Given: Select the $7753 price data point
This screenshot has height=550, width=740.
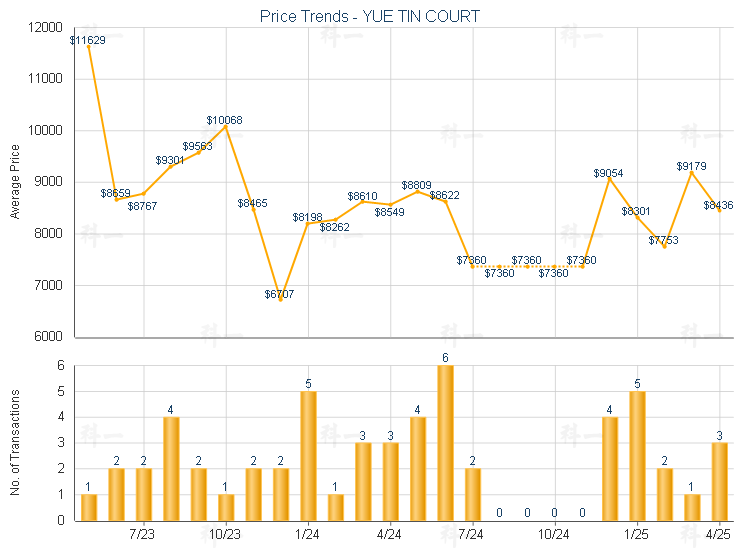Looking at the screenshot, I should [664, 246].
